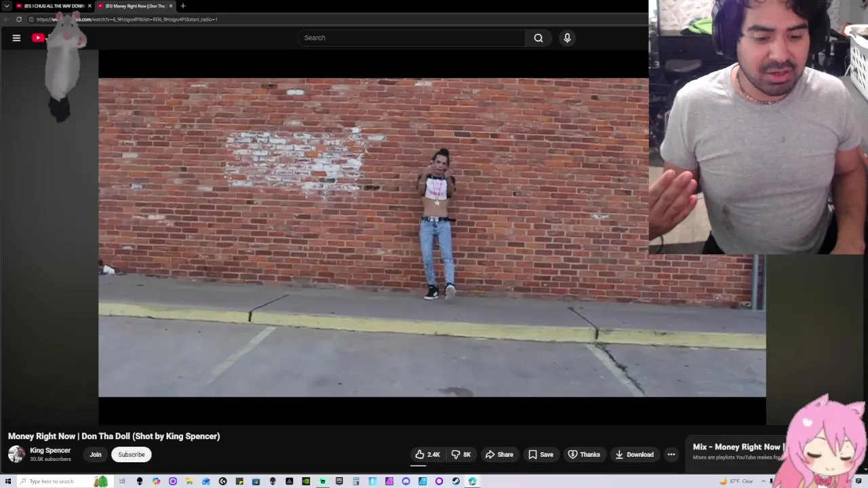Open King Spencer channel avatar
868x488 pixels.
[x=16, y=454]
